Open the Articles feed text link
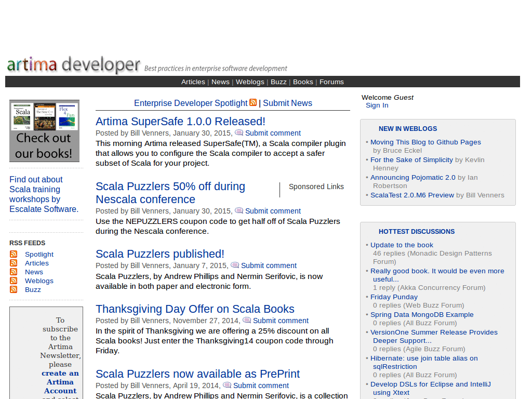Image resolution: width=532 pixels, height=399 pixels. pyautogui.click(x=37, y=263)
